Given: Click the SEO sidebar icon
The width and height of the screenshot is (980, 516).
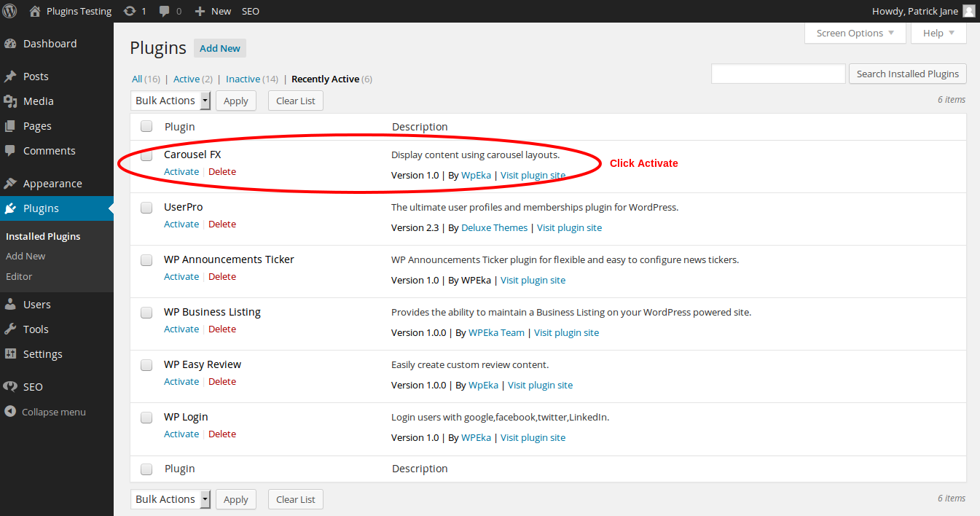Looking at the screenshot, I should pos(9,386).
